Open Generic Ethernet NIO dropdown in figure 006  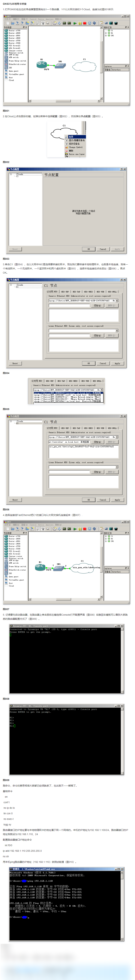coord(117,437)
